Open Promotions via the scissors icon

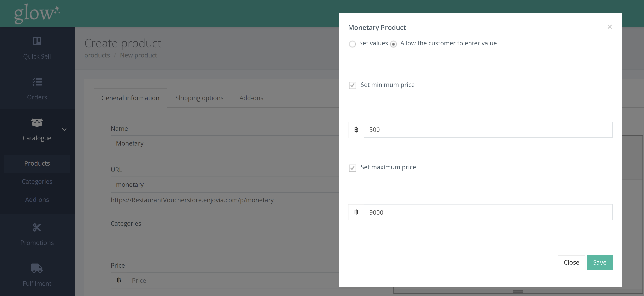pyautogui.click(x=37, y=227)
